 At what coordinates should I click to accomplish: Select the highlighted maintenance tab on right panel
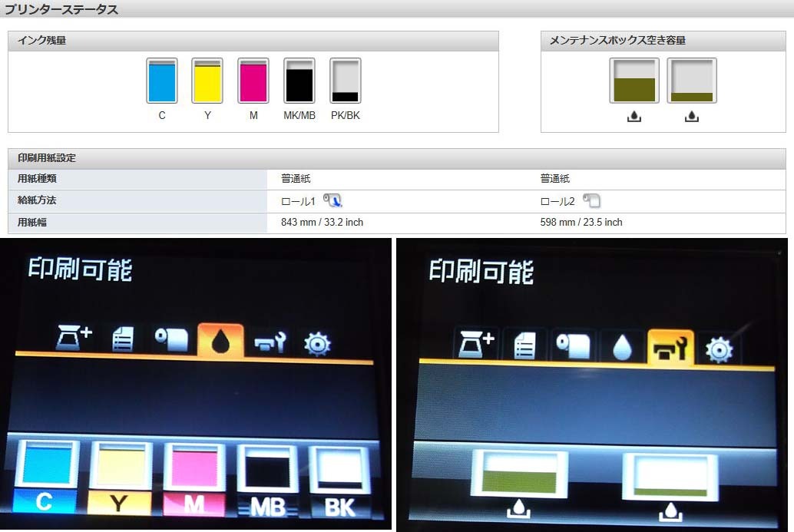[670, 348]
